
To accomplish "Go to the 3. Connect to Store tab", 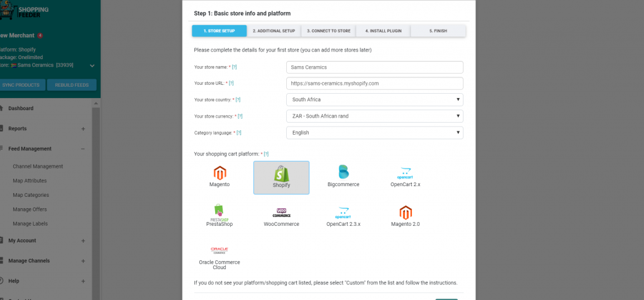I will pyautogui.click(x=328, y=31).
